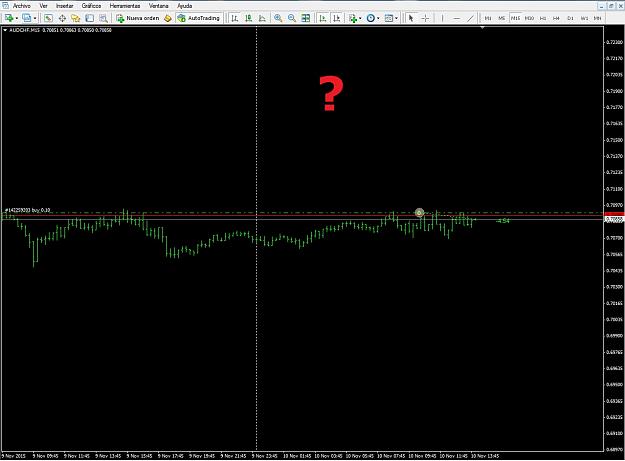Click the chart shift triangle marker
The image size is (625, 461).
coord(482,27)
